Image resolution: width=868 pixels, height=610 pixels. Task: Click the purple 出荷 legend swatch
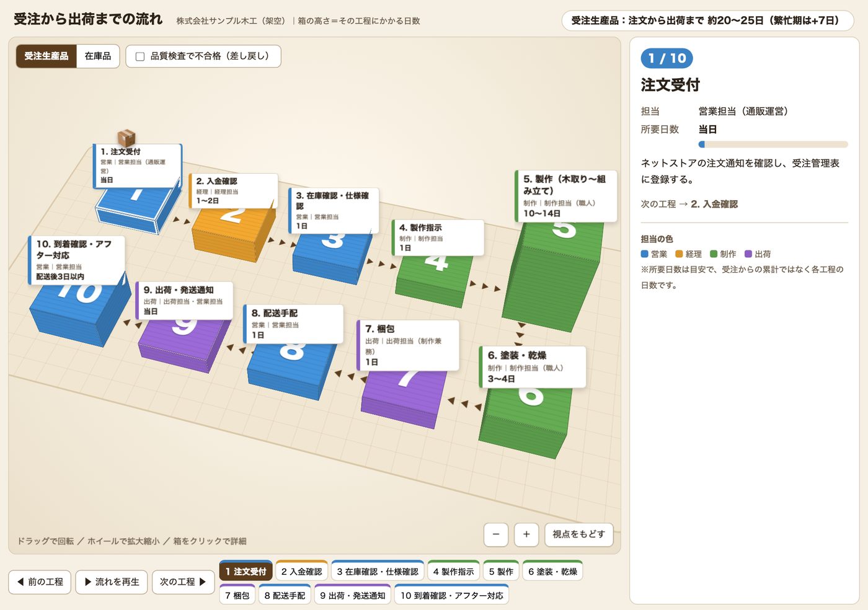748,254
